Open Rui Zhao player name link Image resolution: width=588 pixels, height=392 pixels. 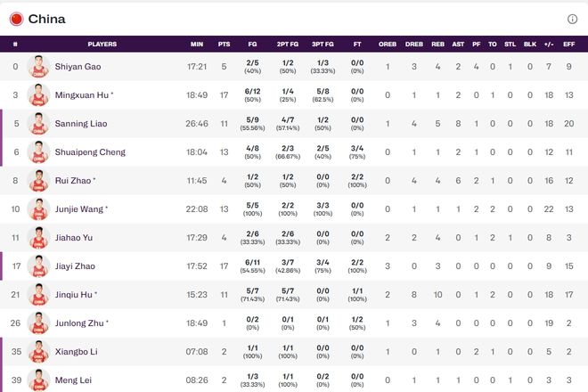(x=73, y=181)
